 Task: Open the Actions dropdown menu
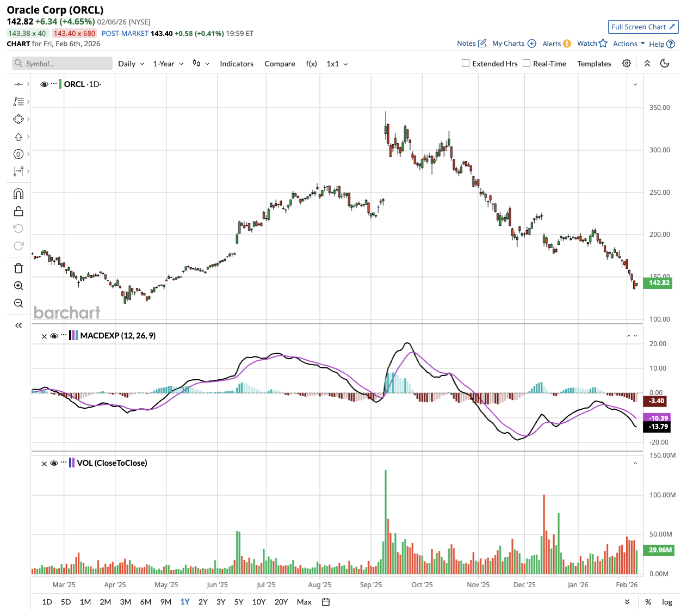click(629, 44)
